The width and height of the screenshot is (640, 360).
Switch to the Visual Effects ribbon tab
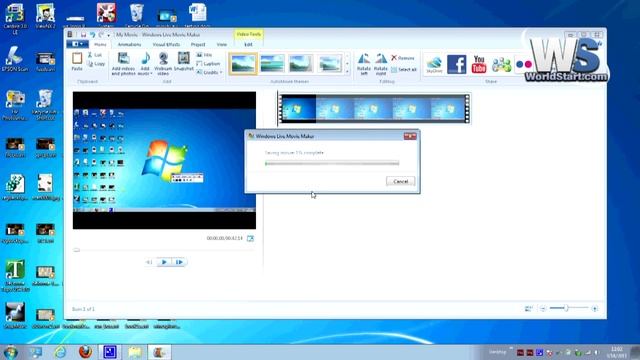pos(166,44)
